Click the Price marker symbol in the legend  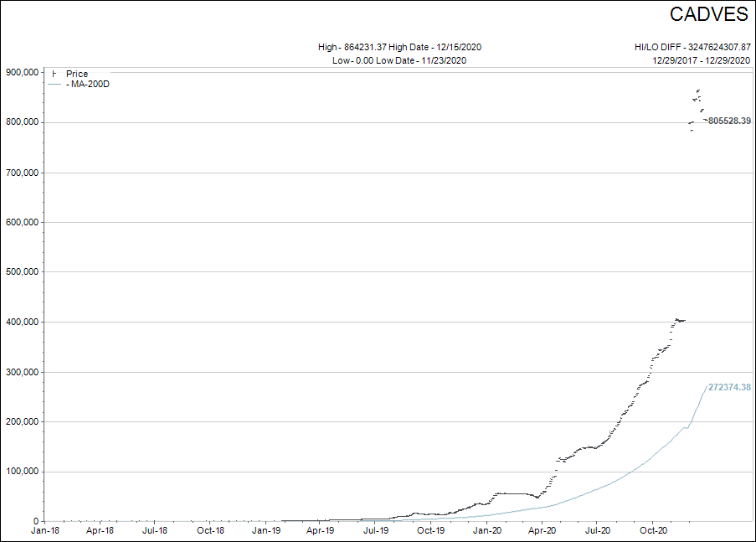click(x=54, y=74)
